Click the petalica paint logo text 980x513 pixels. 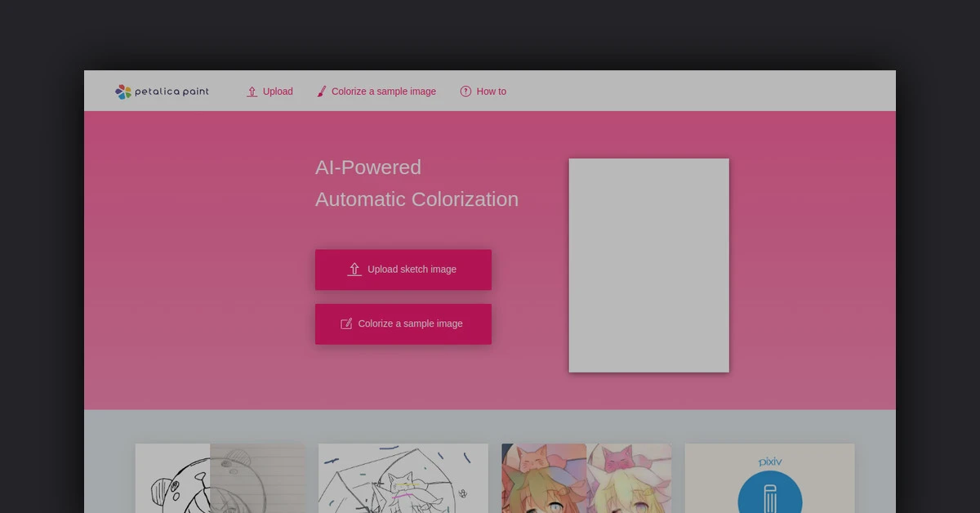click(x=171, y=91)
